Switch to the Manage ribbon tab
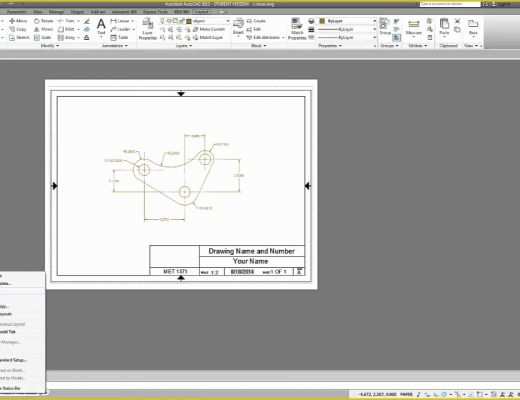 [56, 12]
